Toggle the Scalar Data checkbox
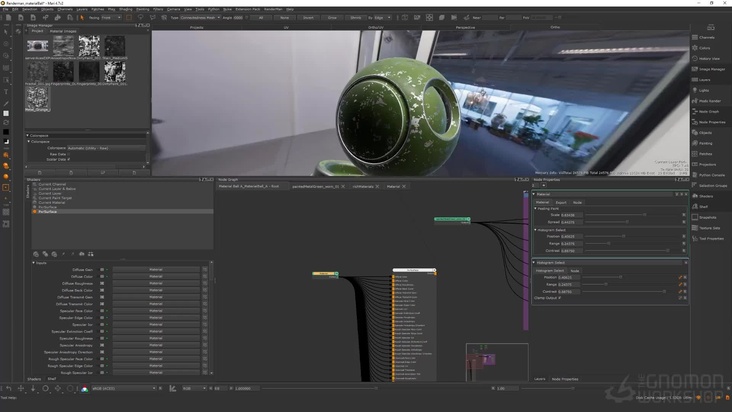Screen dimensions: 732x412 point(68,158)
